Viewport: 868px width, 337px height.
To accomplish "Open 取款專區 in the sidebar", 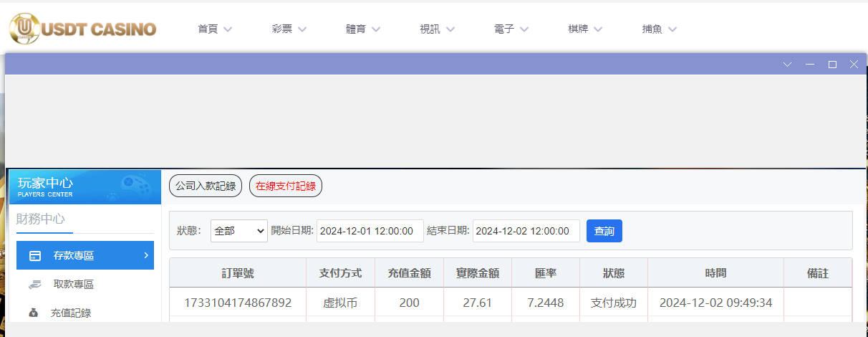I will pyautogui.click(x=85, y=284).
